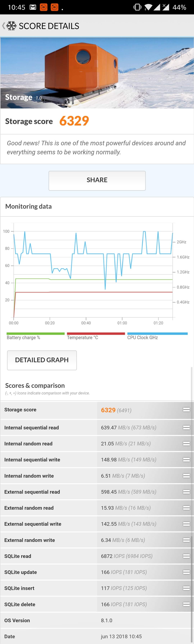
Task: Tap equals icon on SQLite read row
Action: pyautogui.click(x=186, y=556)
